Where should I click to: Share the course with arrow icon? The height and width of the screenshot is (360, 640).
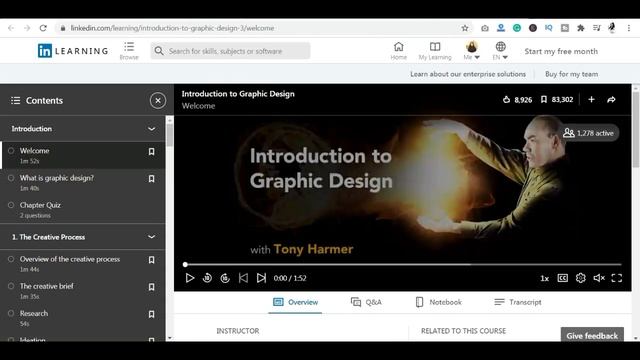611,100
